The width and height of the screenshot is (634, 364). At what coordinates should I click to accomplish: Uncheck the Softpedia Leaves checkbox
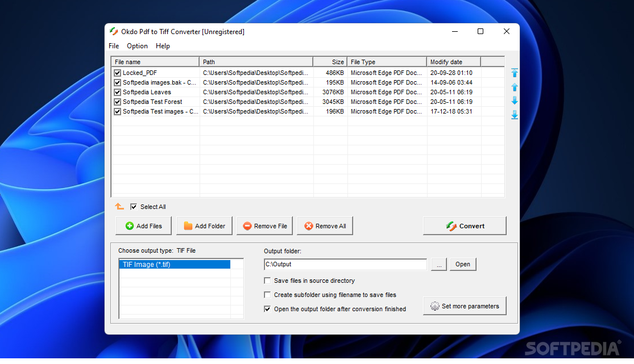117,92
